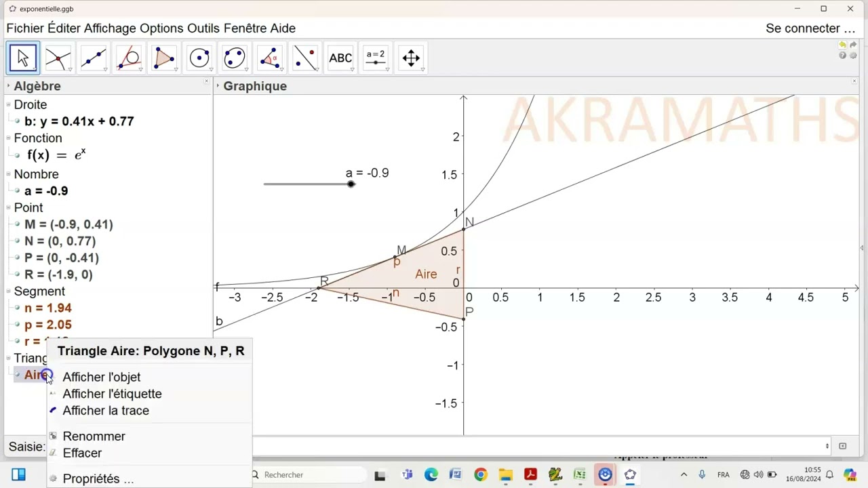Open the Fichier menu
This screenshot has height=488, width=868.
25,28
